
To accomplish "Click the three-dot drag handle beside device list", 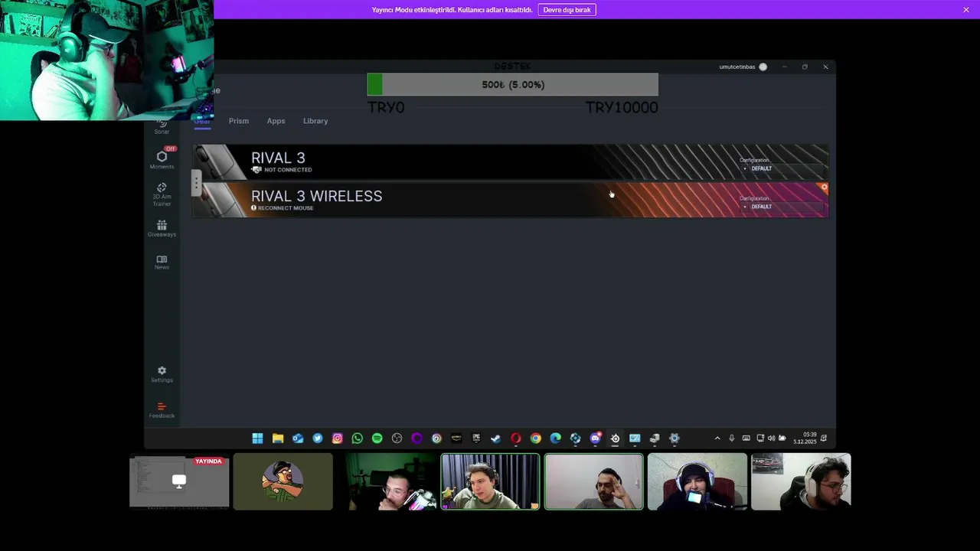I will coord(197,182).
